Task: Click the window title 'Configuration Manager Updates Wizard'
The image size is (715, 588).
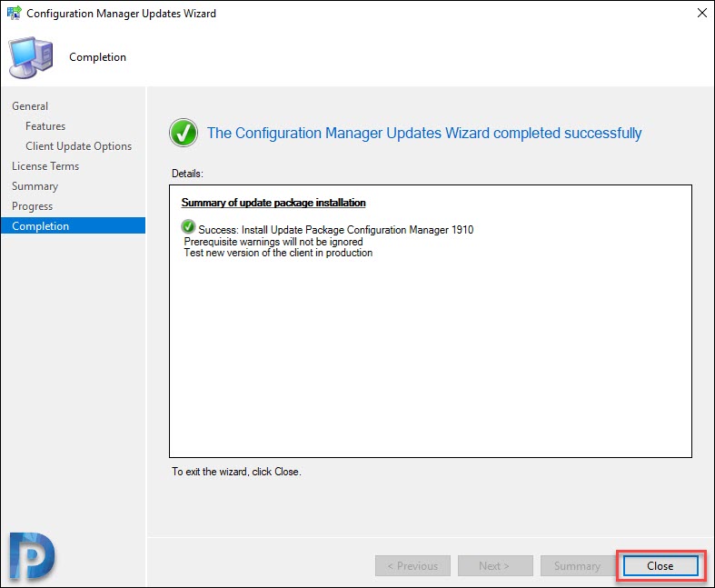Action: click(x=122, y=14)
